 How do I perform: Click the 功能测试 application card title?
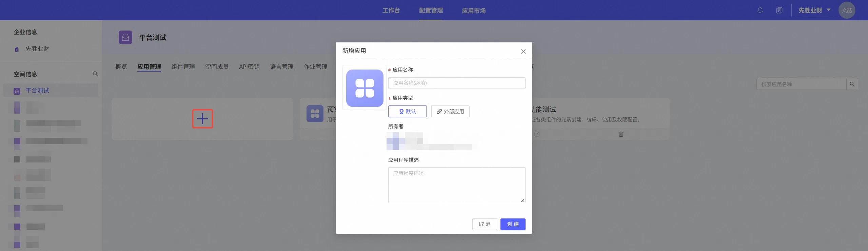[544, 110]
